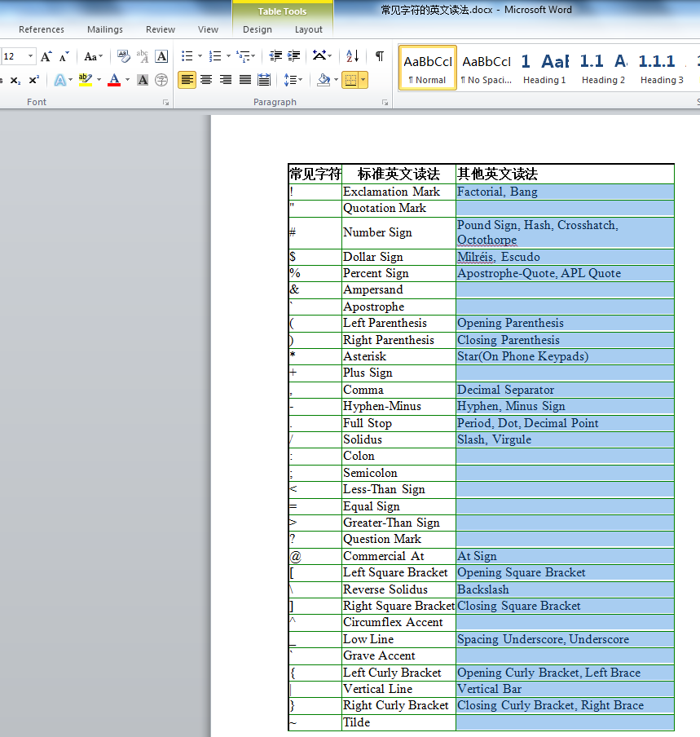Open the Table Tools Design tab
The width and height of the screenshot is (700, 737).
(x=258, y=29)
